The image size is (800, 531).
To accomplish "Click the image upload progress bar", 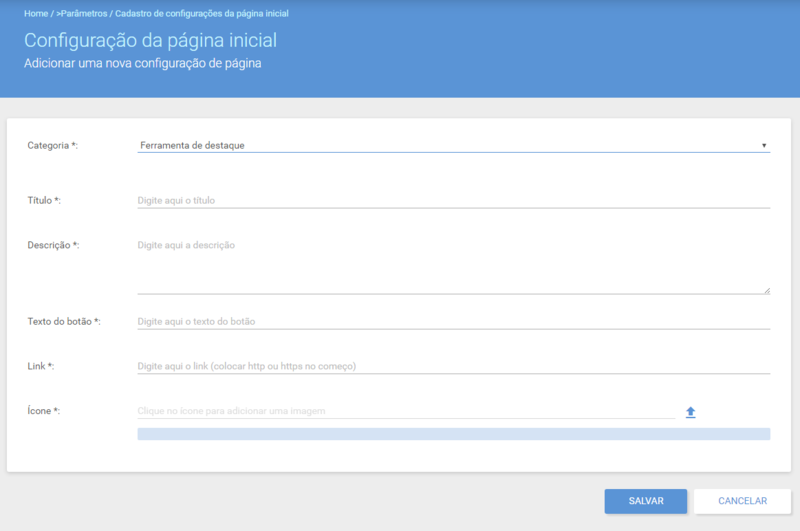I will 454,434.
